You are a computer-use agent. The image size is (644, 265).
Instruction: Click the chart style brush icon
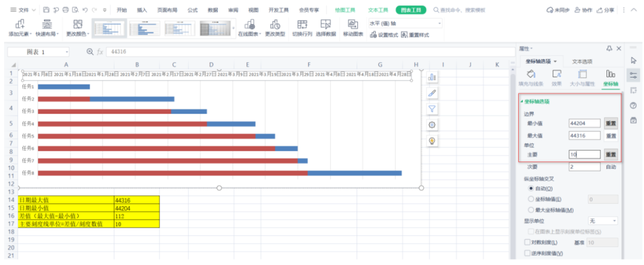point(432,93)
